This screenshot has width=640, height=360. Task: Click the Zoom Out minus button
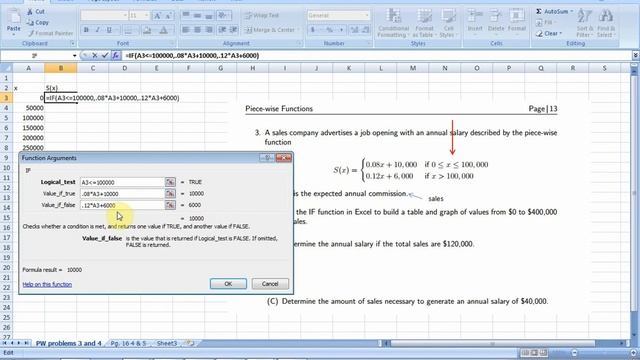pos(575,353)
